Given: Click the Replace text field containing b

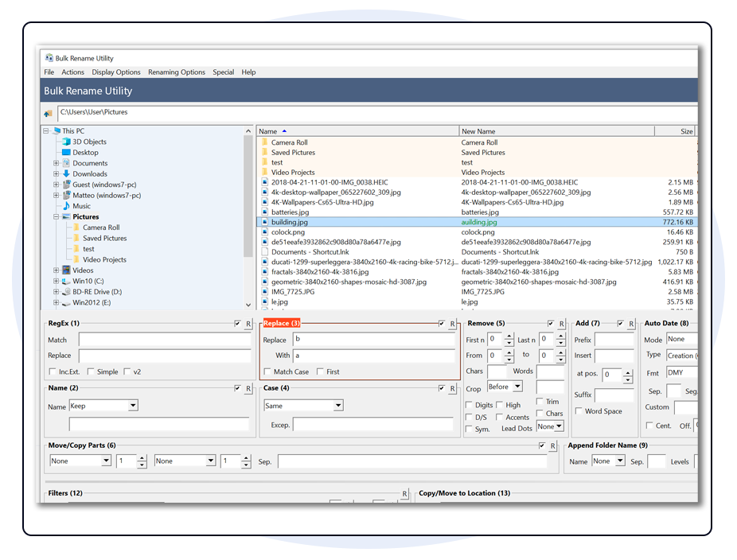Looking at the screenshot, I should point(374,339).
